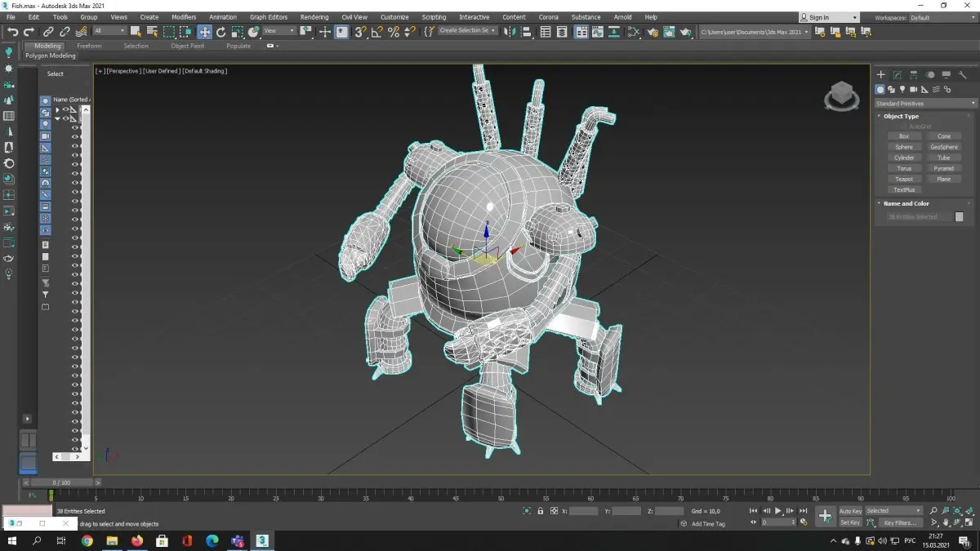Click the Play Animation button
The image size is (980, 551).
point(778,510)
